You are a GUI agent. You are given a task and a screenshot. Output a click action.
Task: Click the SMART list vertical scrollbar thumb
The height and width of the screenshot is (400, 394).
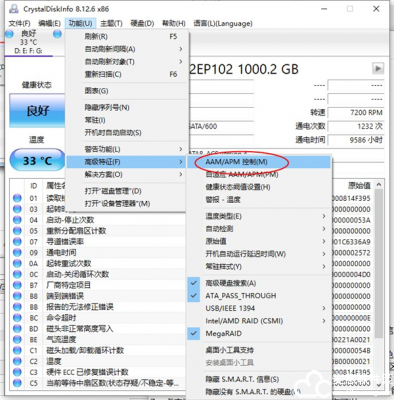(378, 263)
